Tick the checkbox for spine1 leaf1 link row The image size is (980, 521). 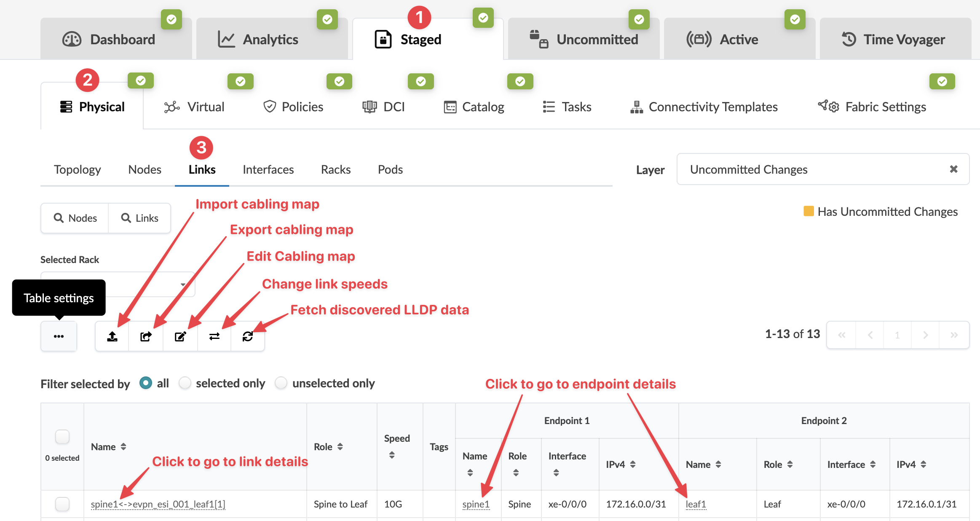62,504
